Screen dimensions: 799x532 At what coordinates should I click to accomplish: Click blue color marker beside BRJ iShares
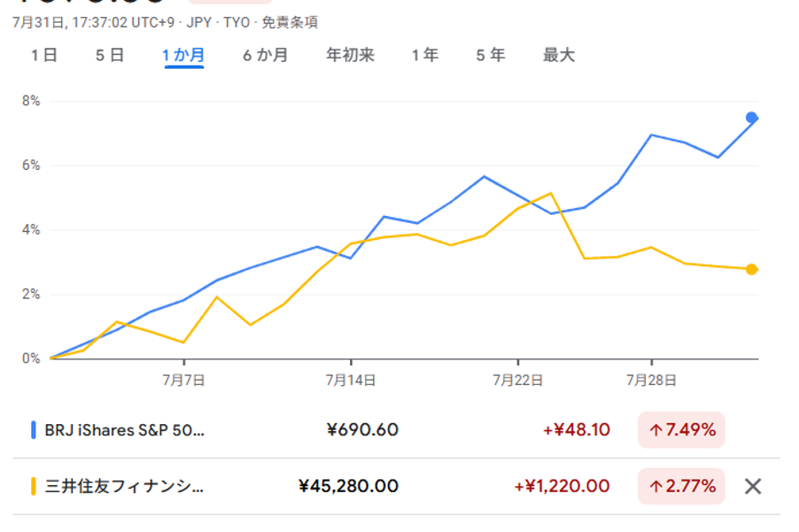click(x=34, y=430)
